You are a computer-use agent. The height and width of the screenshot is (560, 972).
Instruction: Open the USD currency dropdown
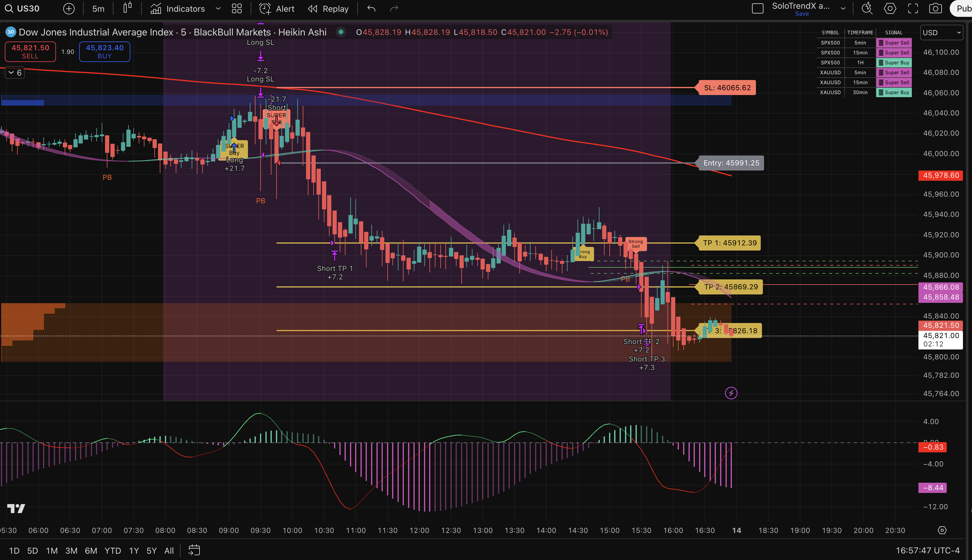pyautogui.click(x=941, y=33)
